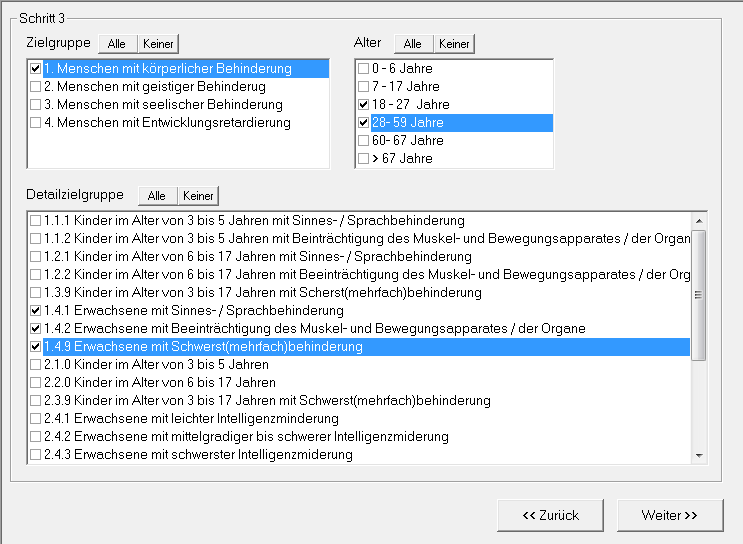Enable the '60- 67 Jahre' checkbox
743x544 pixels.
point(364,141)
